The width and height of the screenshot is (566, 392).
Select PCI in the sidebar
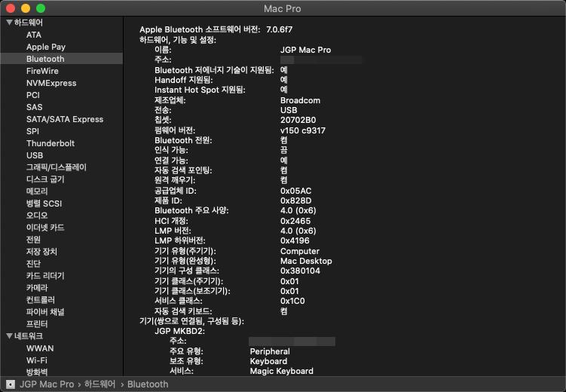33,95
